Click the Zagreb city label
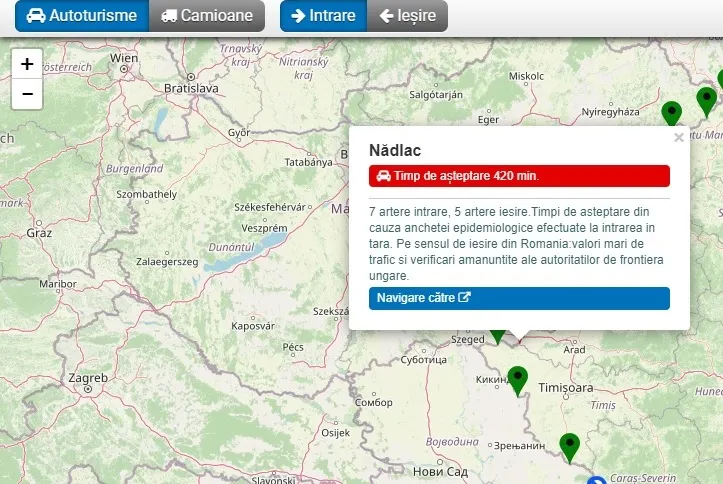 pos(88,378)
